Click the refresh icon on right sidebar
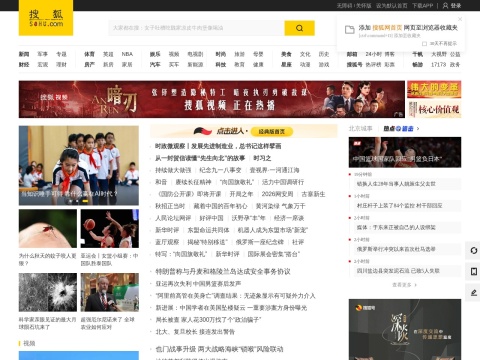The width and height of the screenshot is (480, 360). 474,250
